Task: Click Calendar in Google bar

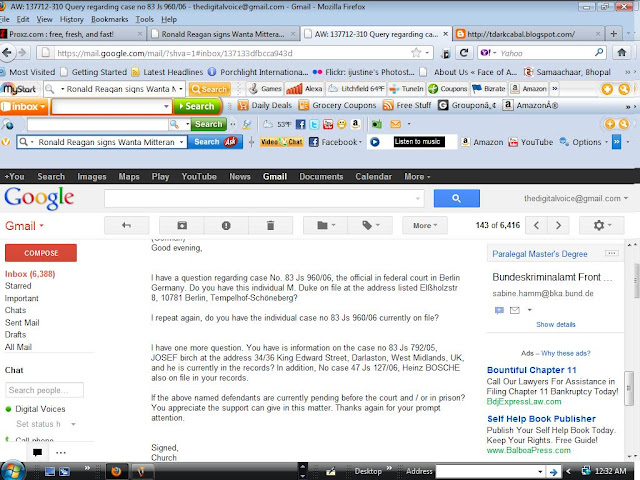Action: [x=373, y=177]
